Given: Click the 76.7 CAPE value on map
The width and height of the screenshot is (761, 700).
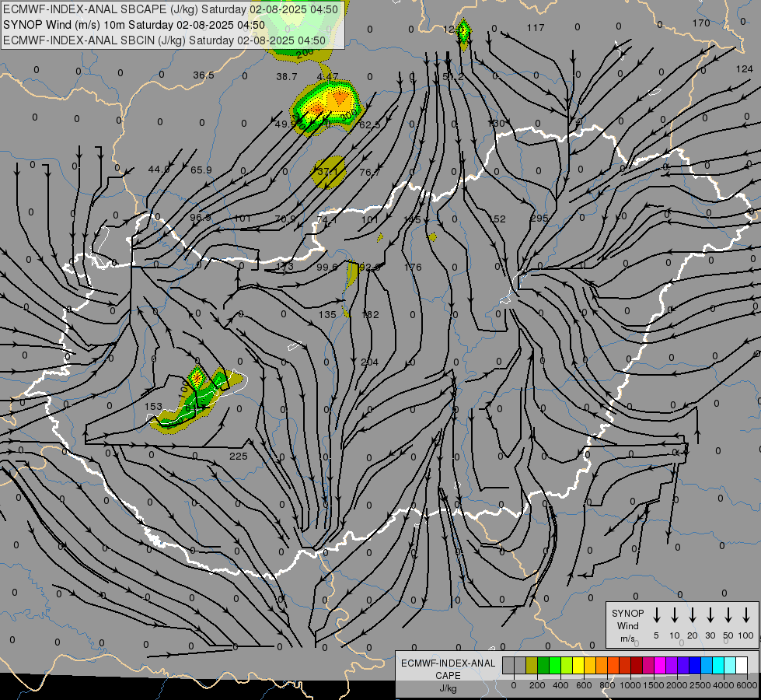Looking at the screenshot, I should (370, 172).
